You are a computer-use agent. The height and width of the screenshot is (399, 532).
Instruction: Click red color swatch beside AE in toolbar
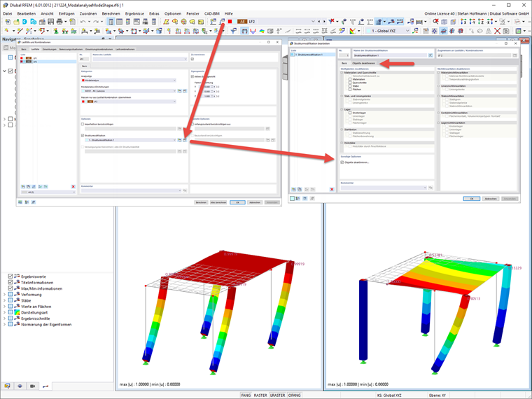coord(230,22)
